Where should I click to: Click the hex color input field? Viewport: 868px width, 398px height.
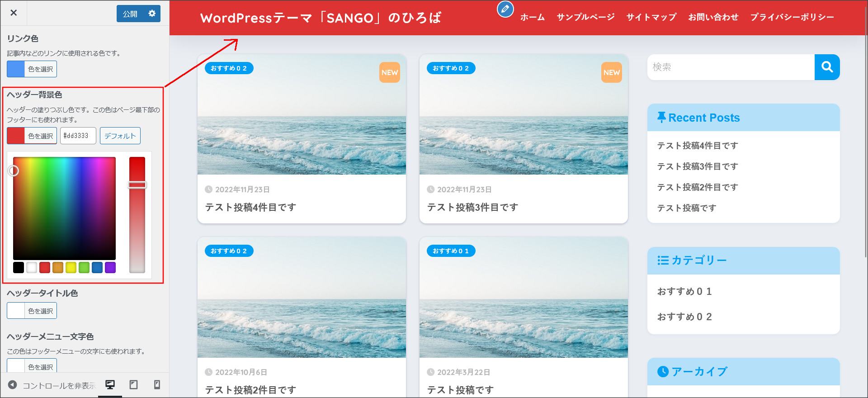(x=78, y=136)
